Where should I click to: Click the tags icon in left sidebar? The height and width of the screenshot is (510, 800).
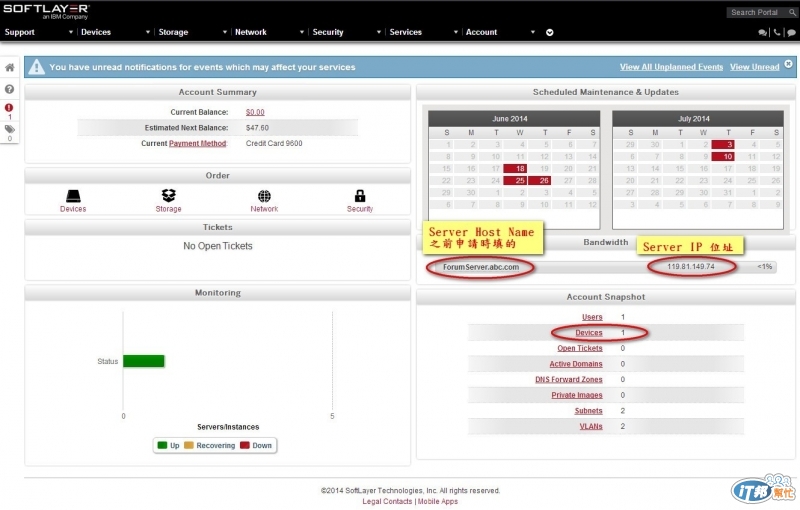pyautogui.click(x=10, y=129)
